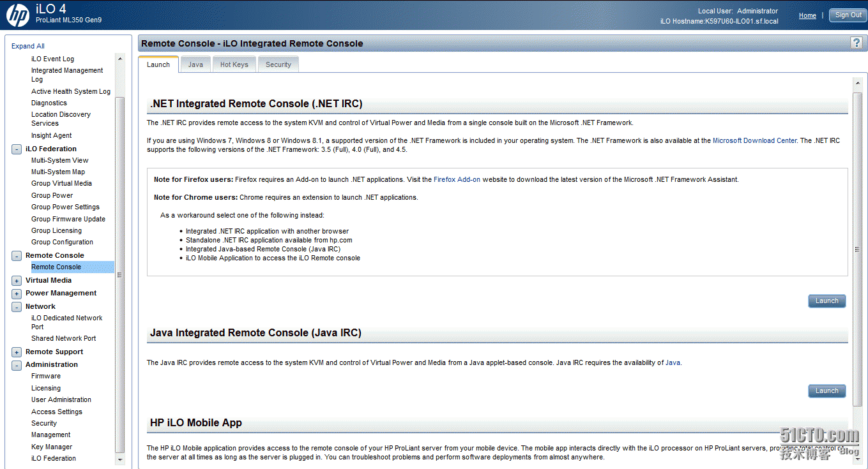Viewport: 868px width, 469px height.
Task: Open Multi-System Map
Action: [58, 172]
